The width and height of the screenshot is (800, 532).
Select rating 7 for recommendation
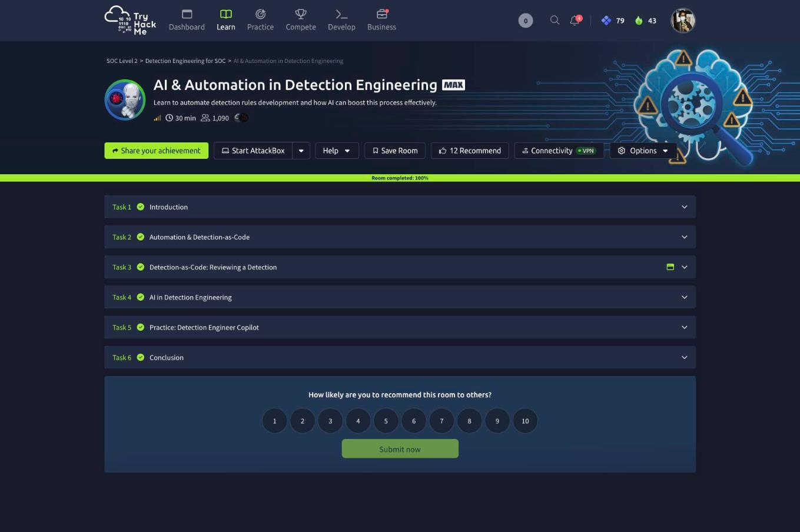(x=442, y=421)
